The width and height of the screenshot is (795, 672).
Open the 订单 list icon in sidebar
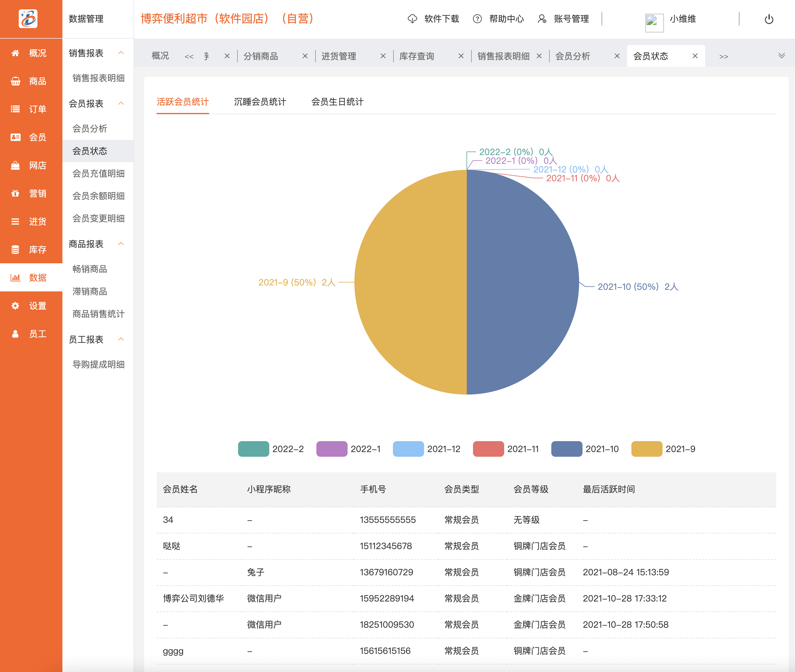click(15, 109)
